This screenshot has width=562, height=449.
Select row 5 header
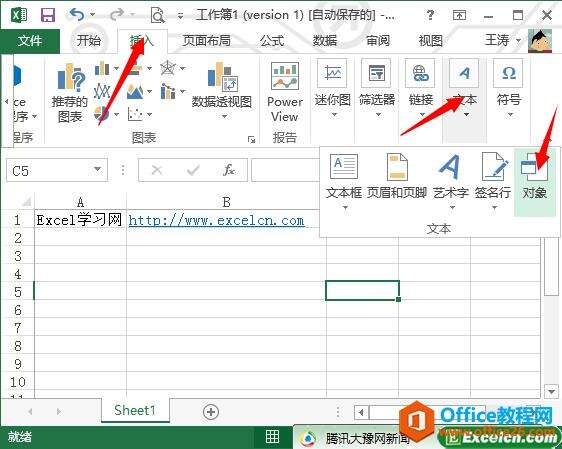[18, 291]
